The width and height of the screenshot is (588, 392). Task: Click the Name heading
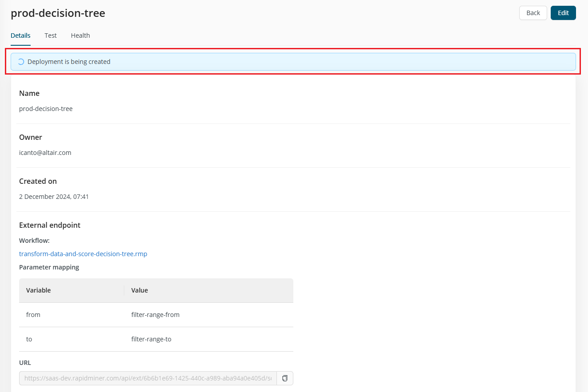coord(29,93)
